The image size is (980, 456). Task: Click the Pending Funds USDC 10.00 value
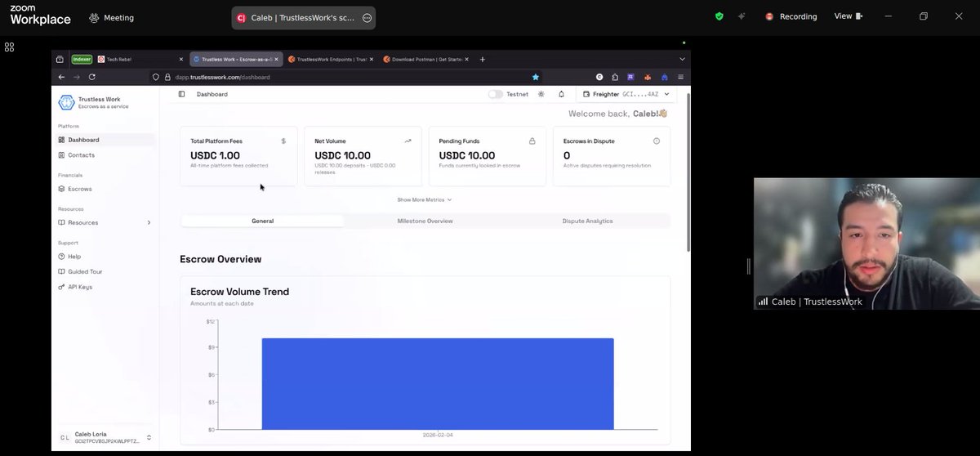(x=466, y=155)
